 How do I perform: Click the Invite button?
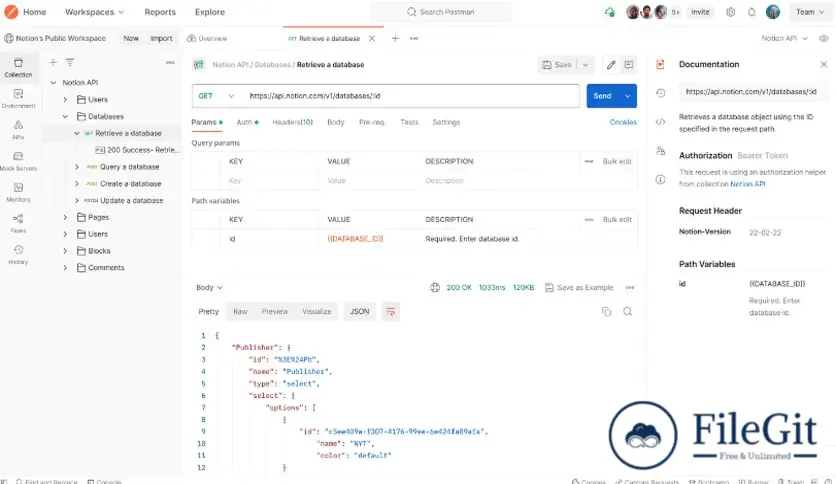pos(700,12)
